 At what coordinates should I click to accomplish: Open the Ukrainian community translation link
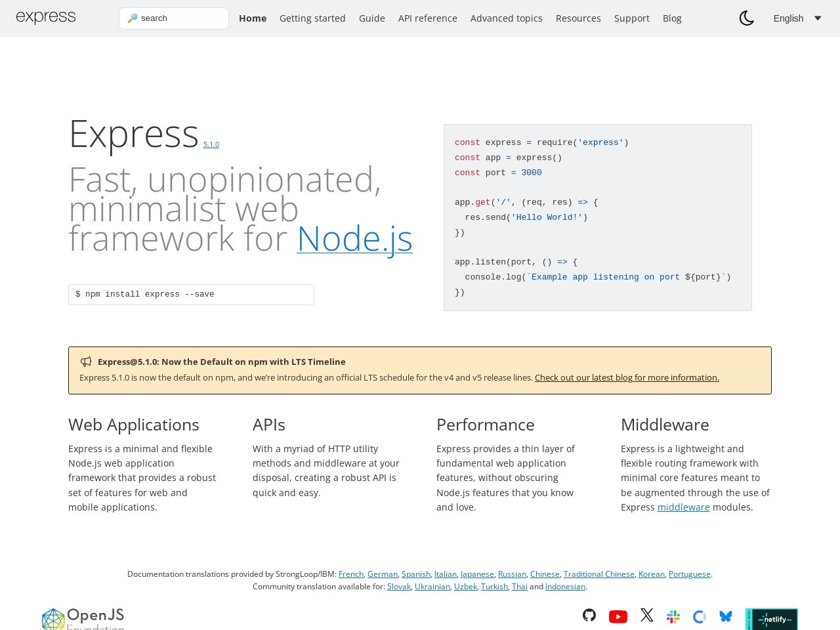point(432,587)
